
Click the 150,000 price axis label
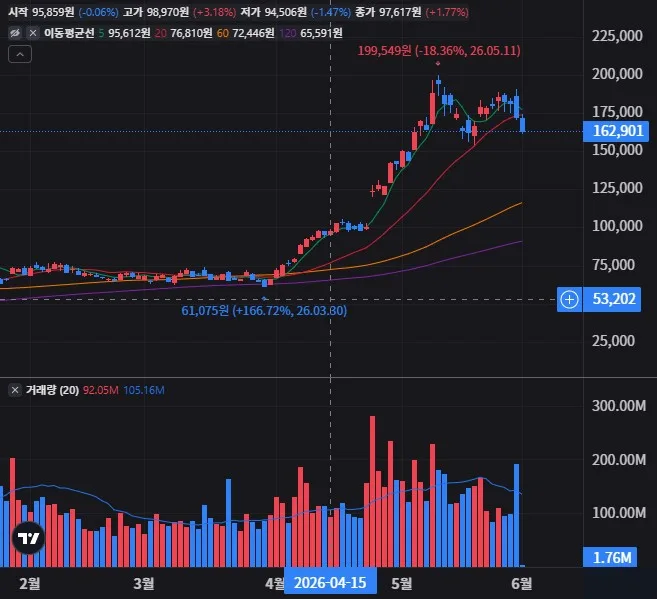(617, 150)
